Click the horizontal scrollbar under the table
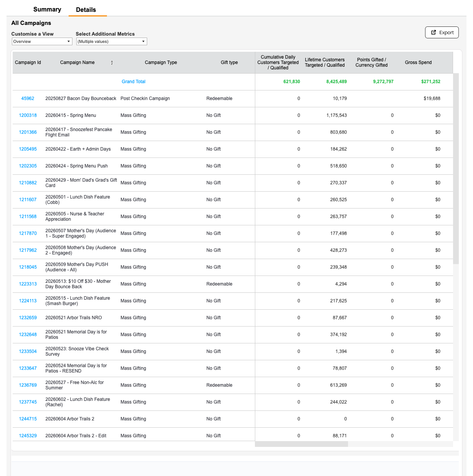This screenshot has height=476, width=473. 301,444
